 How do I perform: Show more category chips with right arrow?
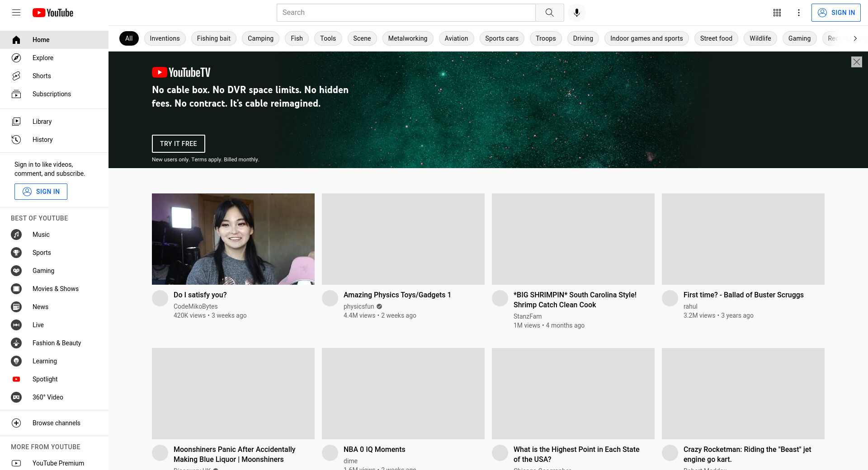pyautogui.click(x=855, y=38)
